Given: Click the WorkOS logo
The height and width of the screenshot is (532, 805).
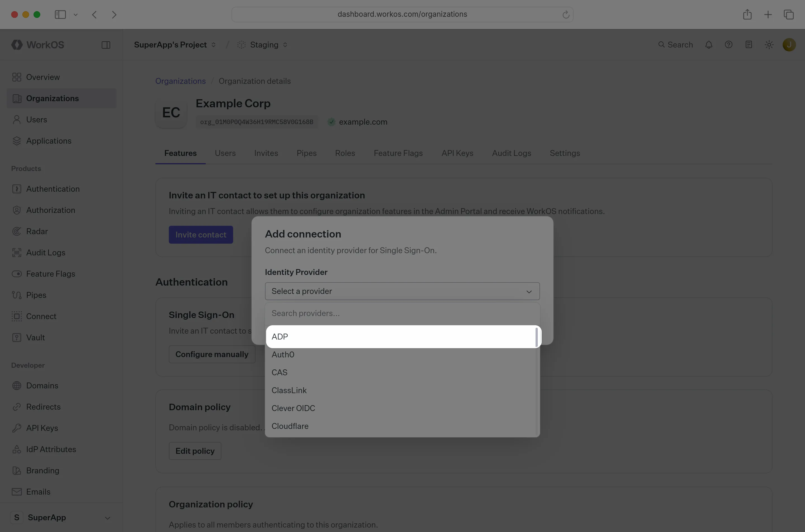Looking at the screenshot, I should point(38,45).
